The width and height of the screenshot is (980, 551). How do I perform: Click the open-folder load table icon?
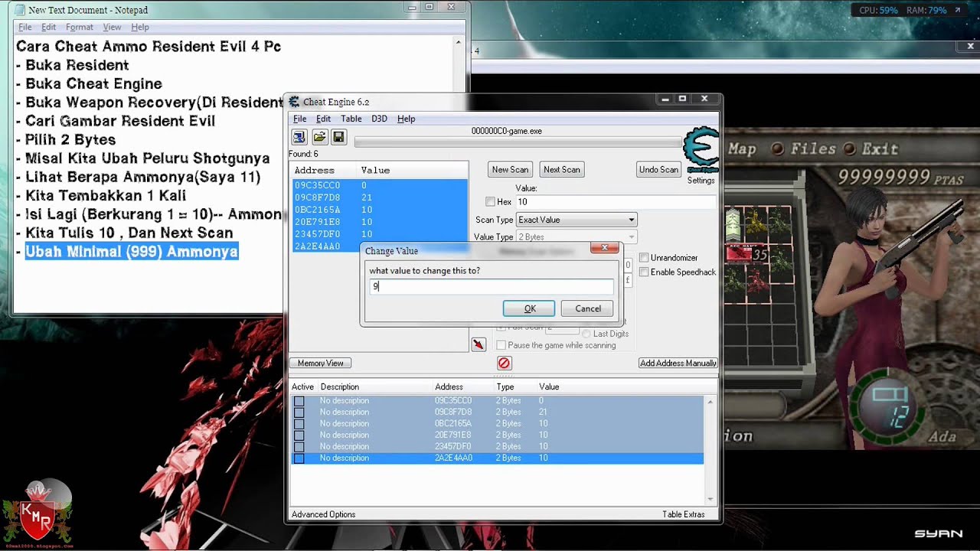tap(319, 137)
